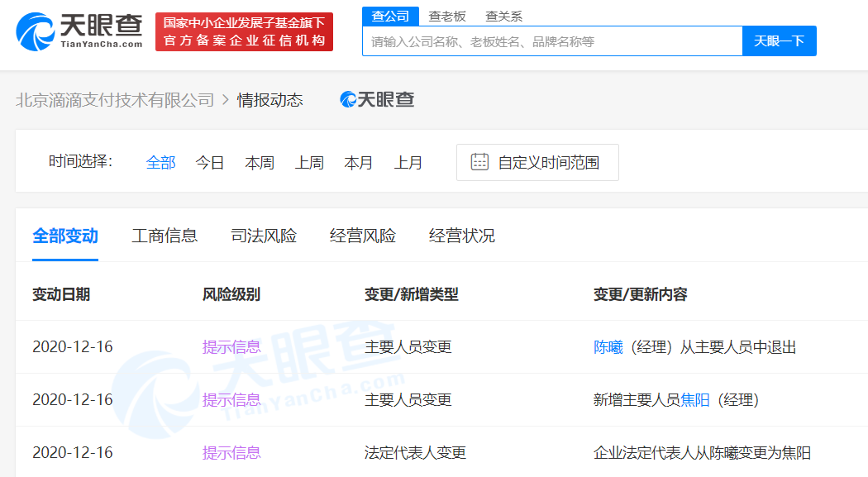Click the 焦阳 person link in new-member row
This screenshot has width=868, height=477.
695,400
